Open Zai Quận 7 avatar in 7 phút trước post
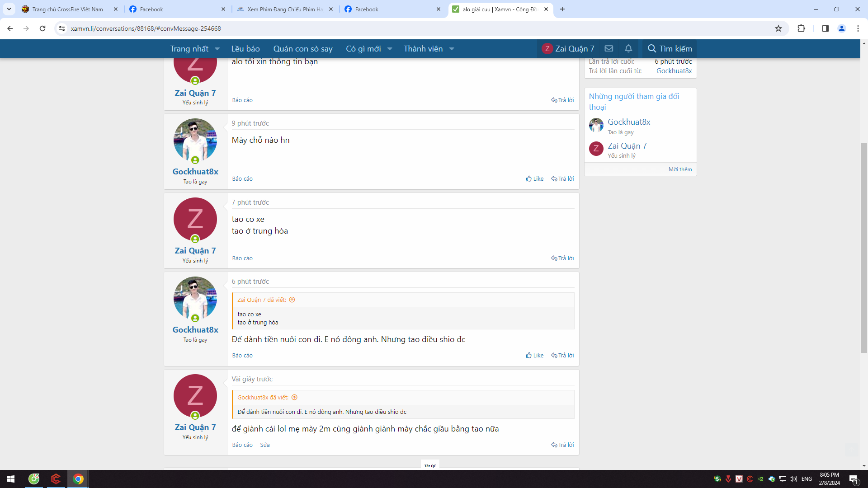The height and width of the screenshot is (488, 868). click(x=195, y=219)
